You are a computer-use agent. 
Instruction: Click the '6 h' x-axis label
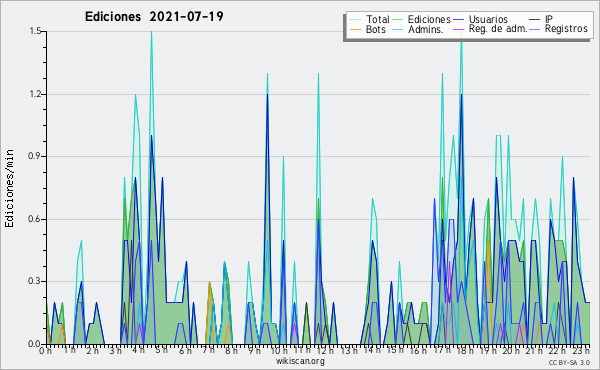(185, 351)
